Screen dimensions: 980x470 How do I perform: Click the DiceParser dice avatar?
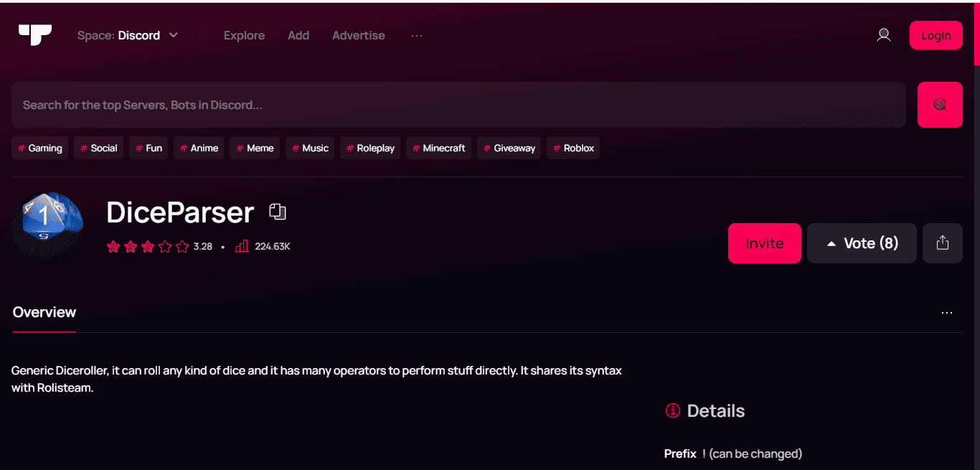47,227
